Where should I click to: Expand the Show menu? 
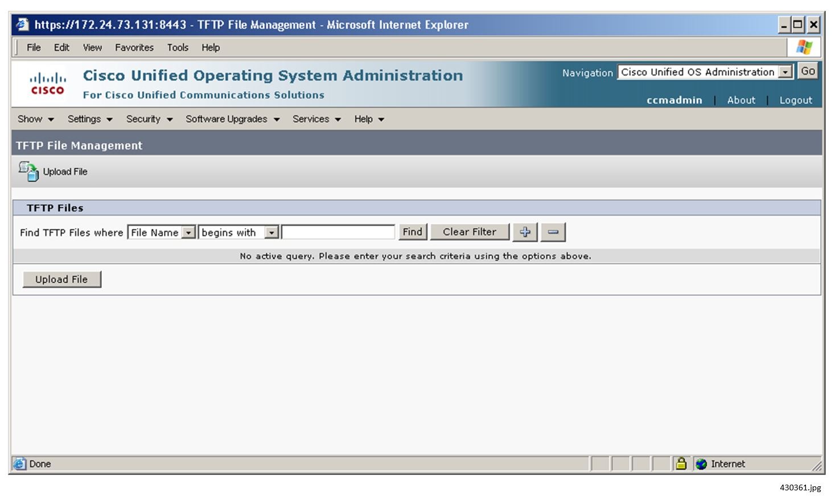(35, 119)
